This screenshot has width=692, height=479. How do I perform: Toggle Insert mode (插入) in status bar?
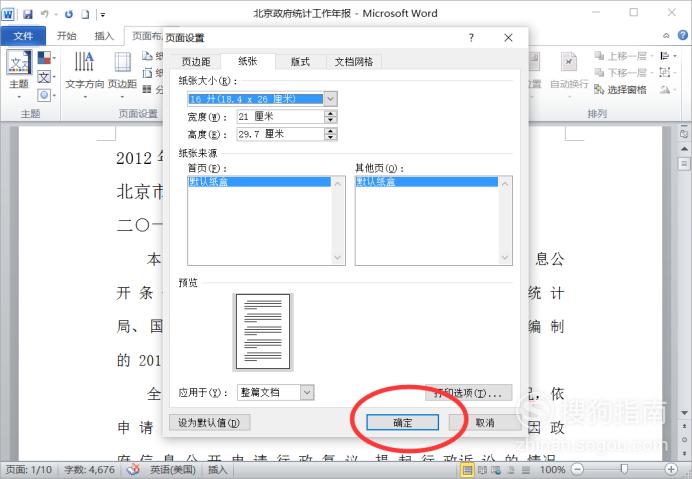tap(217, 470)
